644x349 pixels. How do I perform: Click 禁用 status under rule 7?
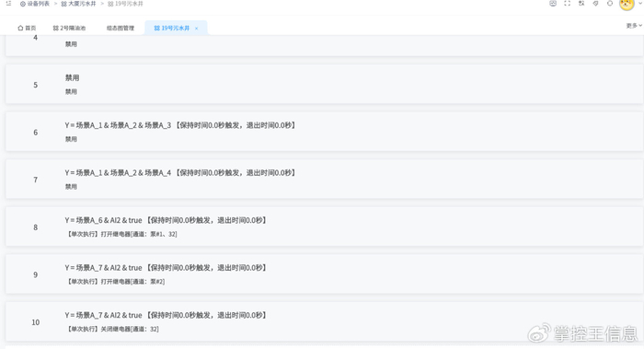[71, 187]
